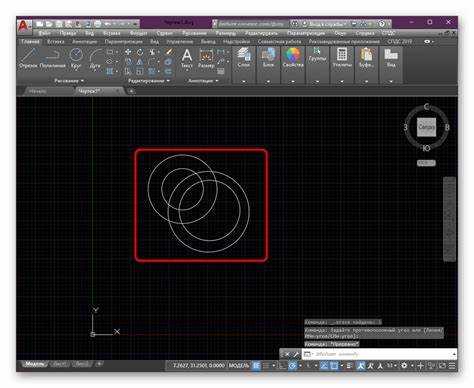The width and height of the screenshot is (474, 388).
Task: Switch to the Аннотации ribbon tab
Action: 85,42
